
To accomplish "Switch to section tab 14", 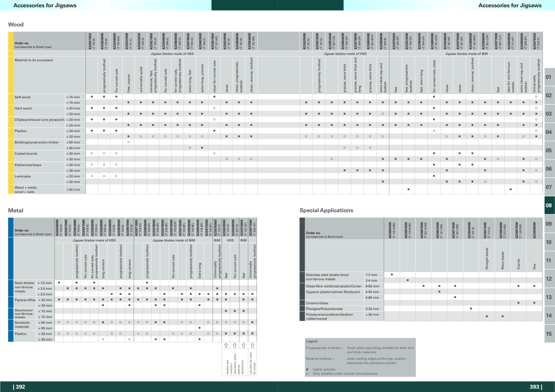I will 549,315.
